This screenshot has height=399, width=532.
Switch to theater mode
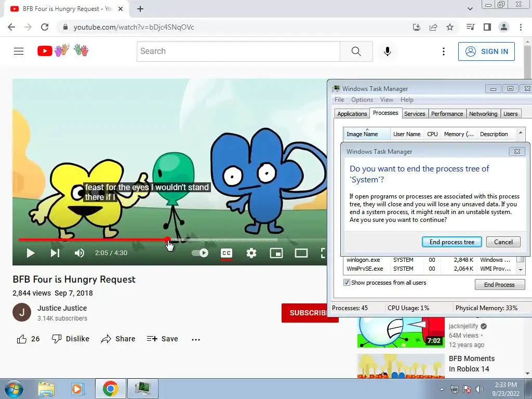click(301, 253)
